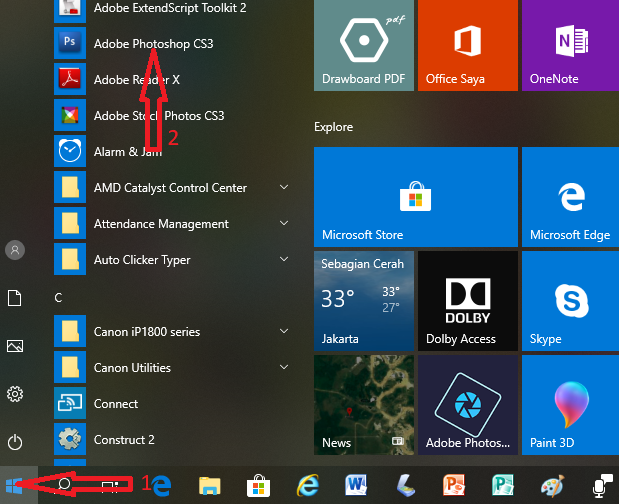
Task: Expand AMD Catalyst Control Center folder
Action: point(284,187)
